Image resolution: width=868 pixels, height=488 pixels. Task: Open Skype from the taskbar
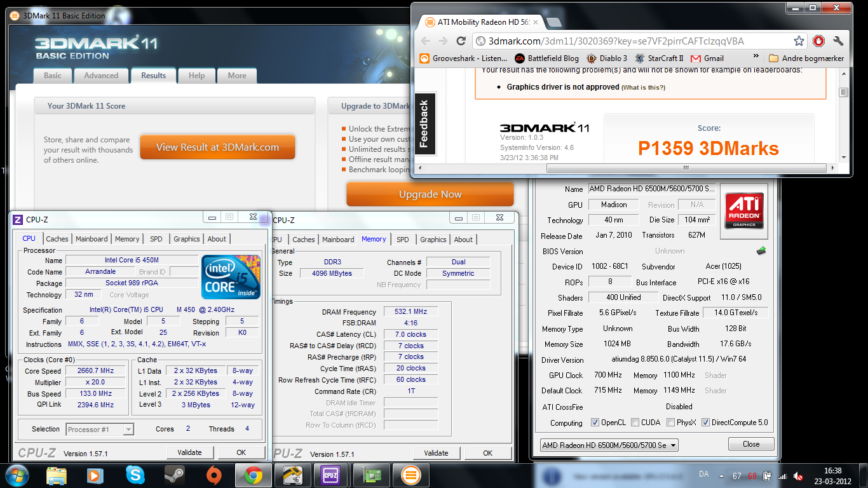click(x=135, y=475)
